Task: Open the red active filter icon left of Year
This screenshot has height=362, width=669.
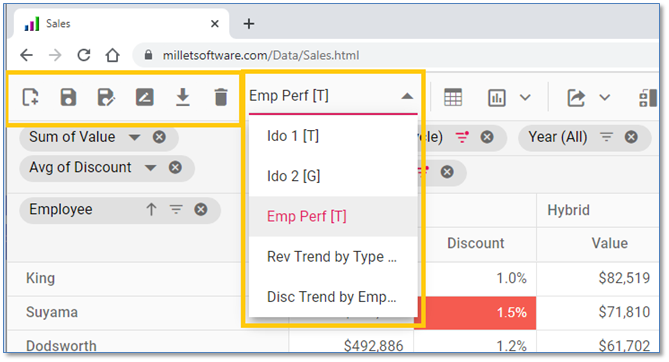Action: [x=462, y=137]
